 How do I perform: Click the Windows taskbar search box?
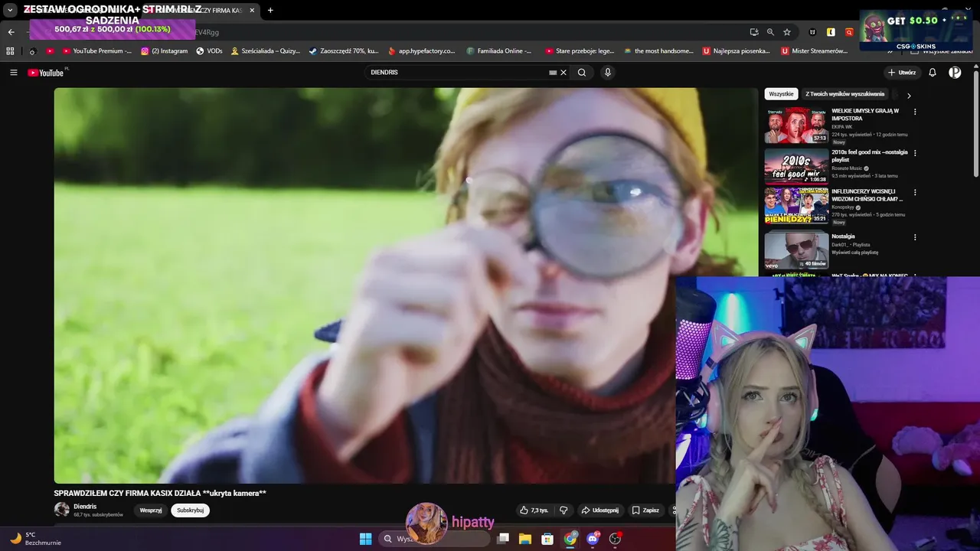pos(435,539)
